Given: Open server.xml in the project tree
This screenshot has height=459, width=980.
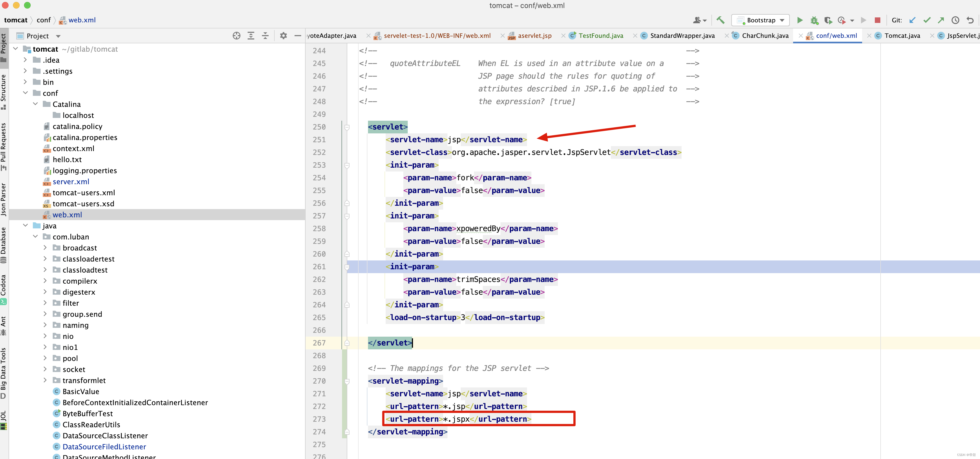Looking at the screenshot, I should point(71,181).
